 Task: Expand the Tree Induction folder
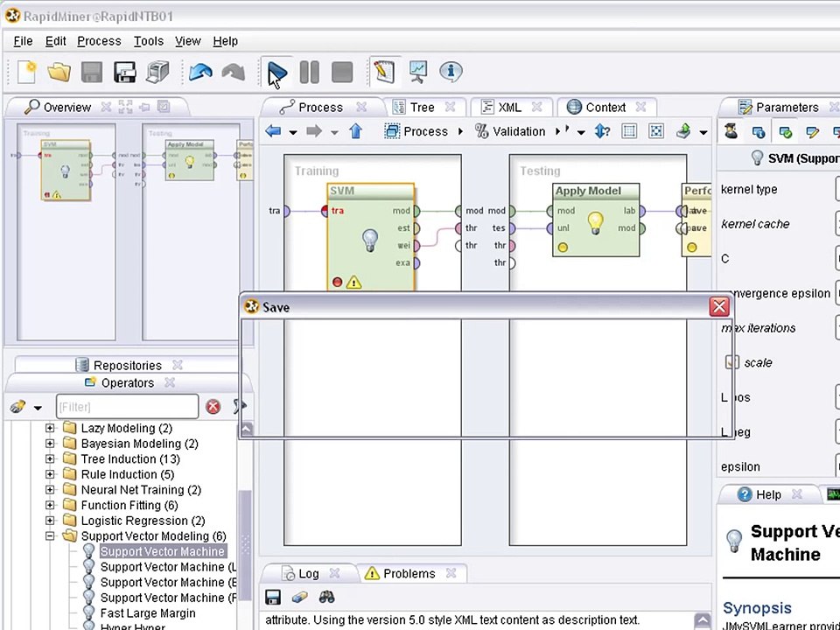click(50, 459)
